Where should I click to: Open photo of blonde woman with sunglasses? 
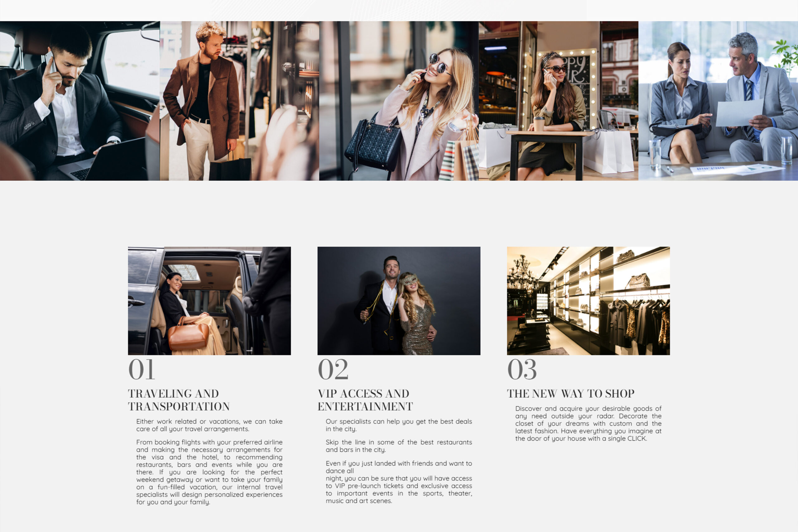click(399, 101)
